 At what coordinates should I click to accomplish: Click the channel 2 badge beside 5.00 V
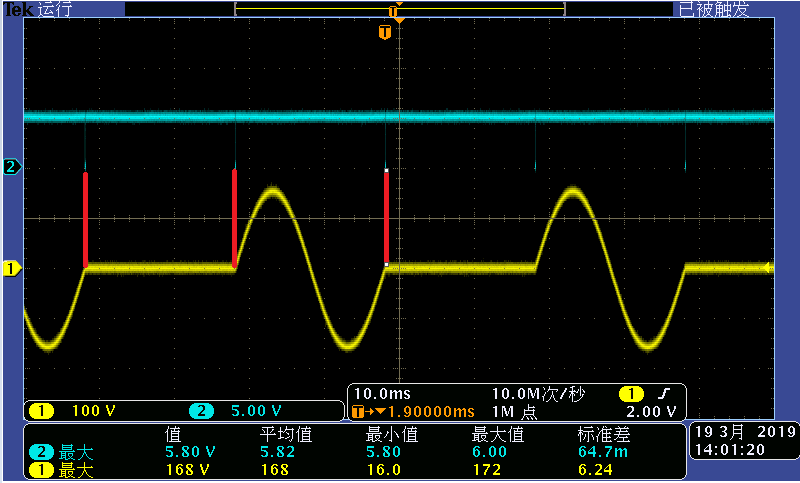pyautogui.click(x=201, y=411)
